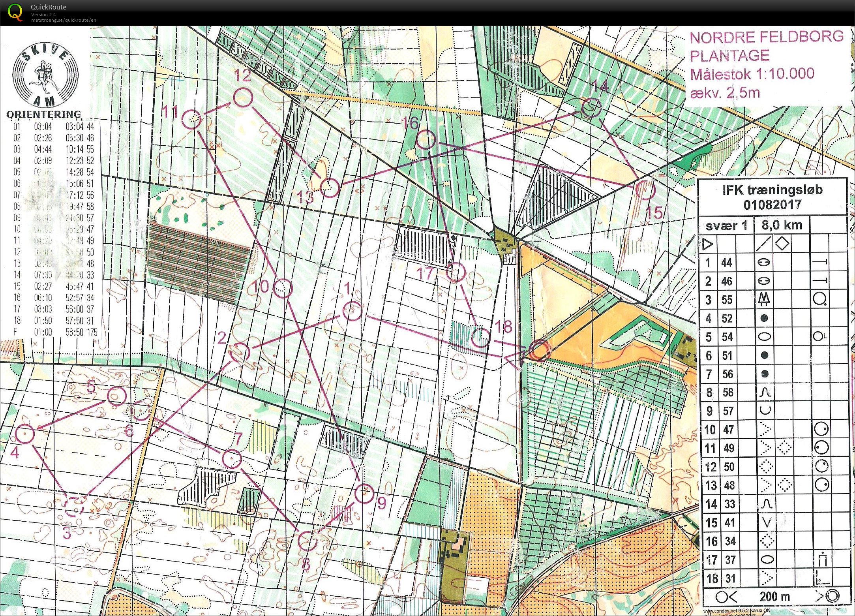Click control description row 1 code 44
The image size is (855, 616).
coord(727,263)
